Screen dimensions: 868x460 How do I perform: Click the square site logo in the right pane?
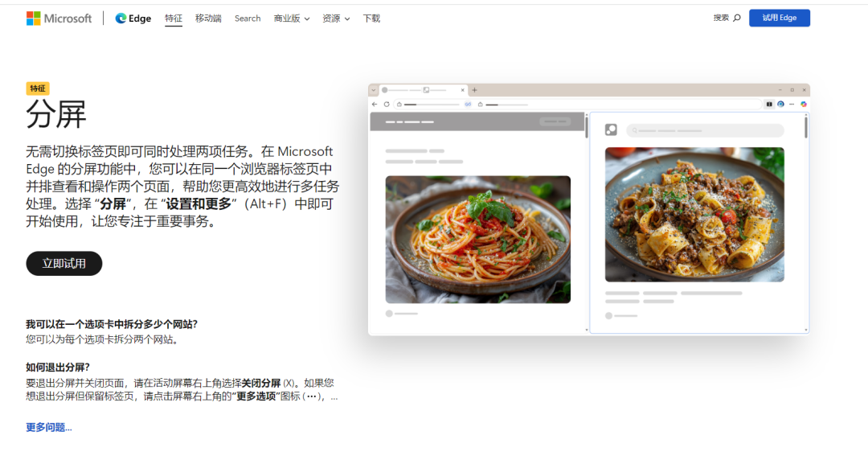[611, 129]
